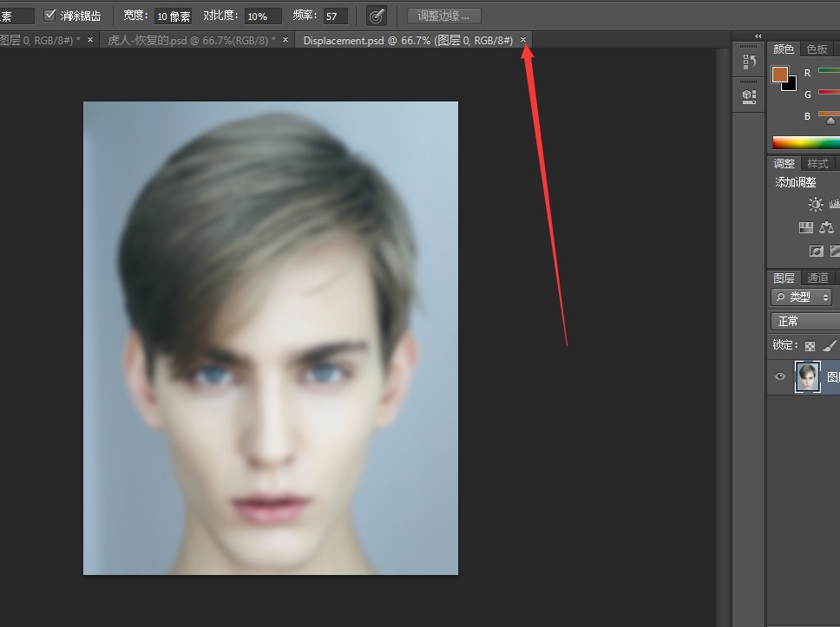Select the layer 0 thumbnail
The height and width of the screenshot is (627, 840).
point(807,377)
